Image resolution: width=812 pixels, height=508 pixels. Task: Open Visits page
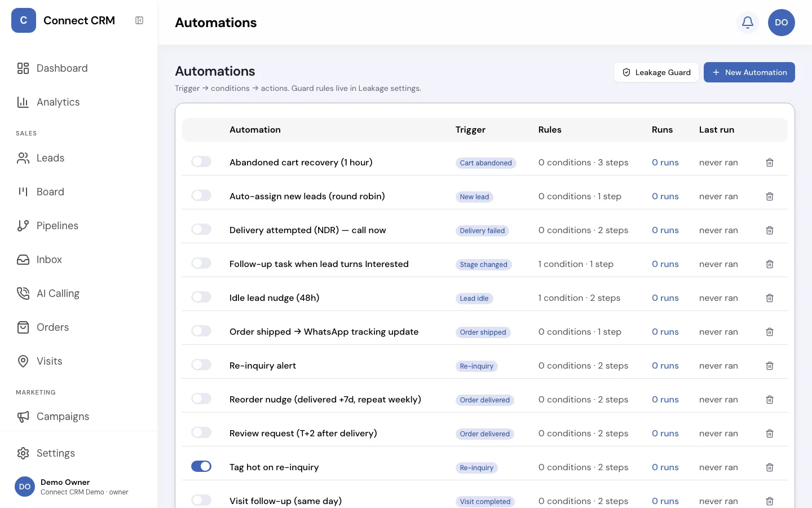79,361
